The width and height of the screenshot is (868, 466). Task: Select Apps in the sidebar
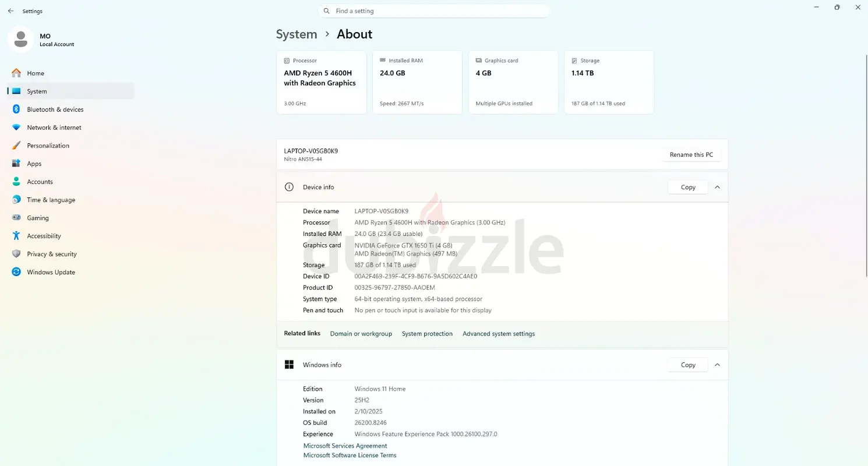70,164
